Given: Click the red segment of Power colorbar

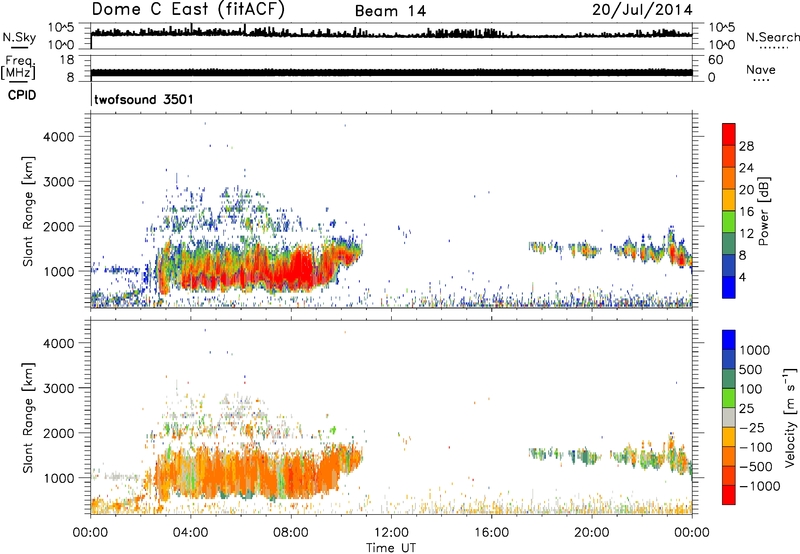Looking at the screenshot, I should pos(729,134).
